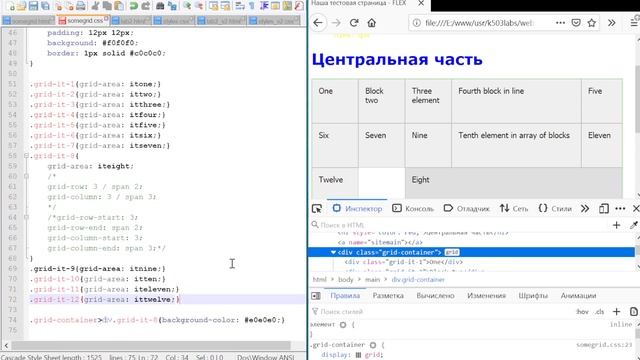Click the Replace icon next to Find

[172, 6]
